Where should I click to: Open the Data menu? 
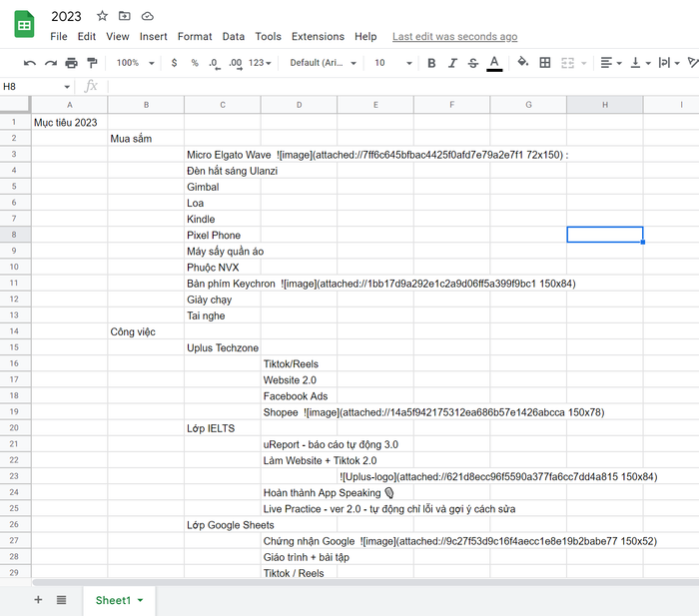coord(233,37)
